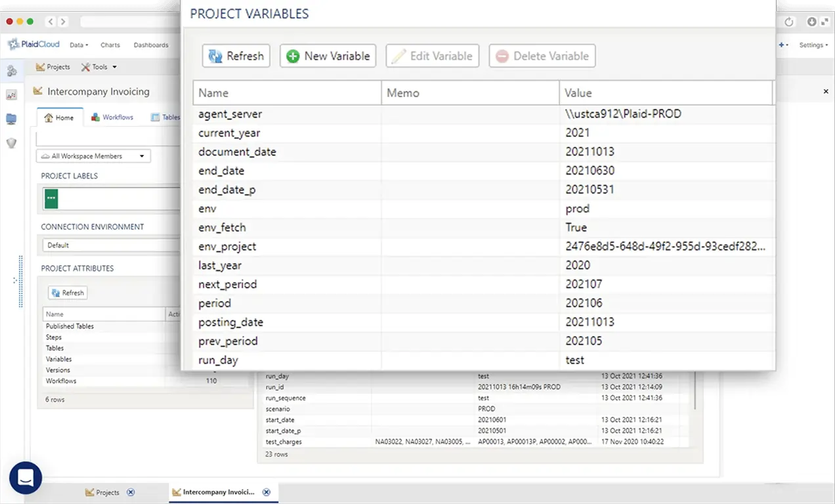Screen dimensions: 835x504
Task: Open the Settings dropdown
Action: pos(812,45)
